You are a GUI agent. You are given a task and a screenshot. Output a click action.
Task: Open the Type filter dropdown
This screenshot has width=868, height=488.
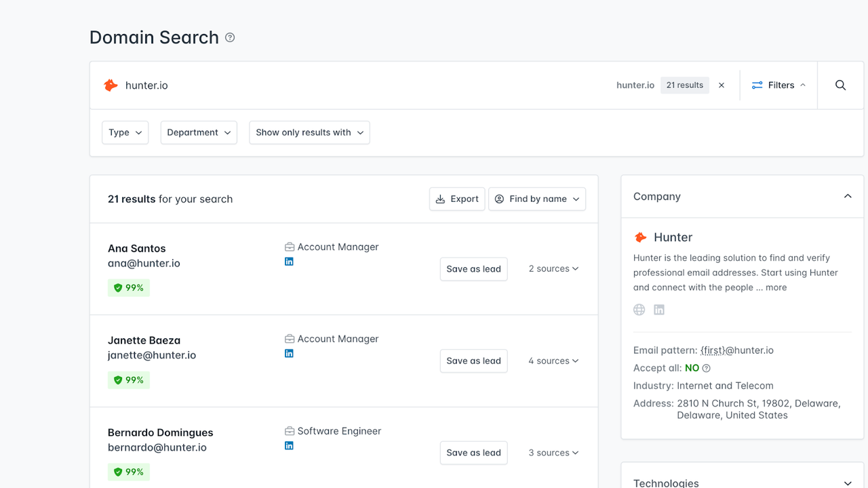point(125,132)
